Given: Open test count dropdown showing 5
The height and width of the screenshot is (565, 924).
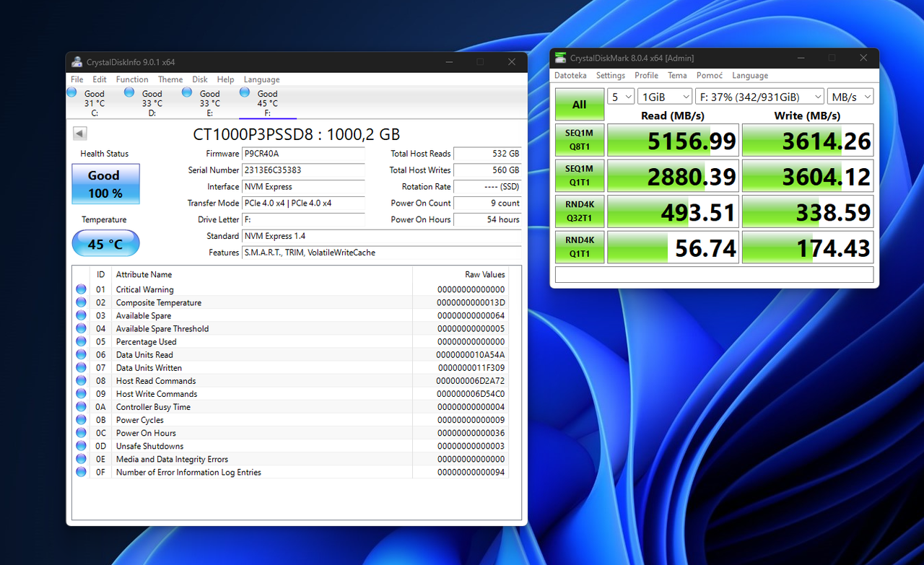Looking at the screenshot, I should tap(621, 97).
